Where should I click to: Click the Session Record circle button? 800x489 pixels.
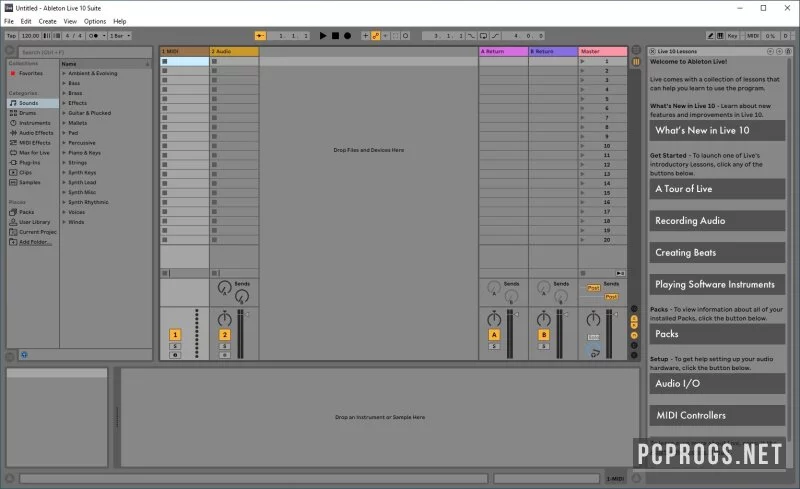click(x=406, y=36)
